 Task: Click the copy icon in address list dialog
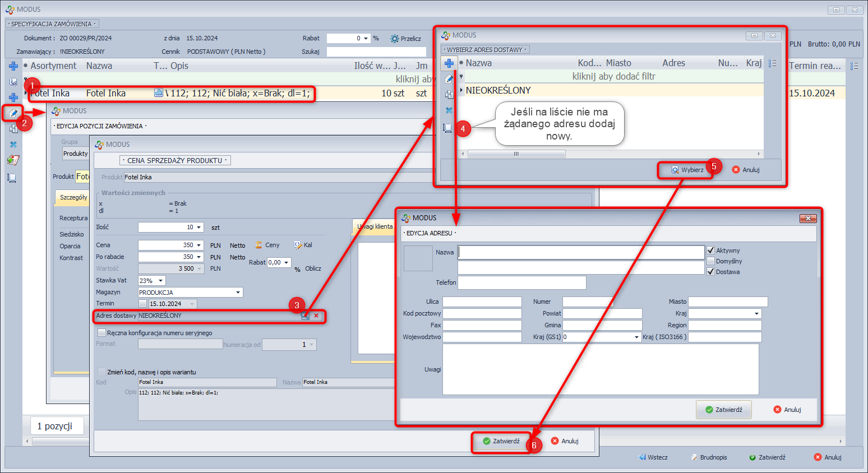pos(449,95)
